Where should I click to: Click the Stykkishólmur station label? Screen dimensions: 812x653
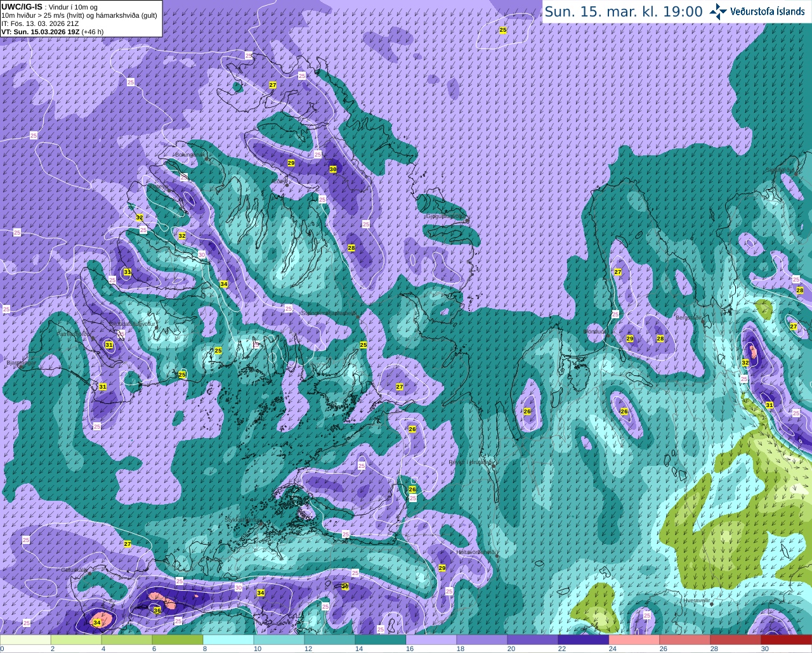pyautogui.click(x=242, y=520)
